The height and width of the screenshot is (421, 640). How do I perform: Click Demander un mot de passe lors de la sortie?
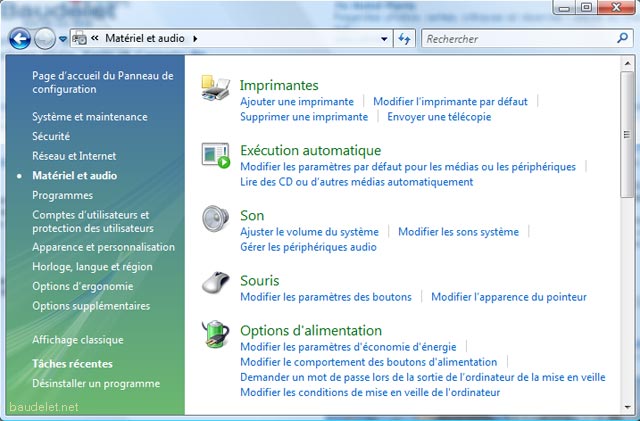coord(422,377)
